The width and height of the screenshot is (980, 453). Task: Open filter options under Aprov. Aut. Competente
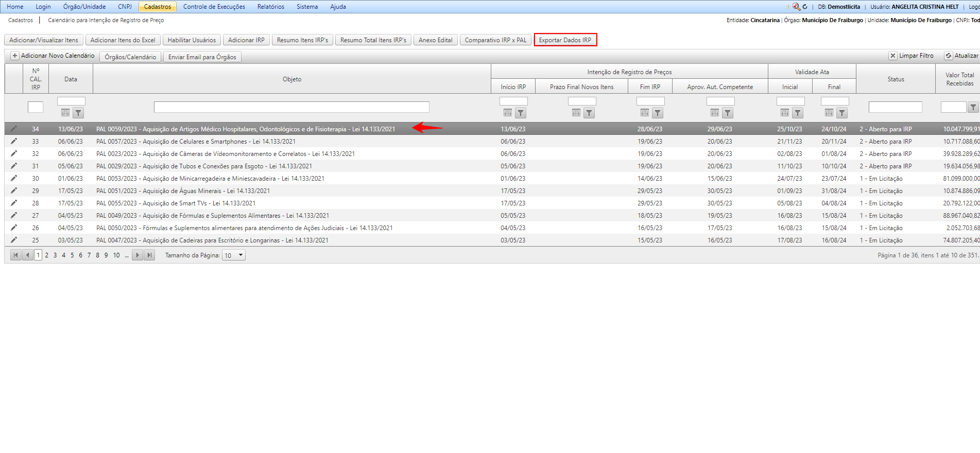[728, 113]
